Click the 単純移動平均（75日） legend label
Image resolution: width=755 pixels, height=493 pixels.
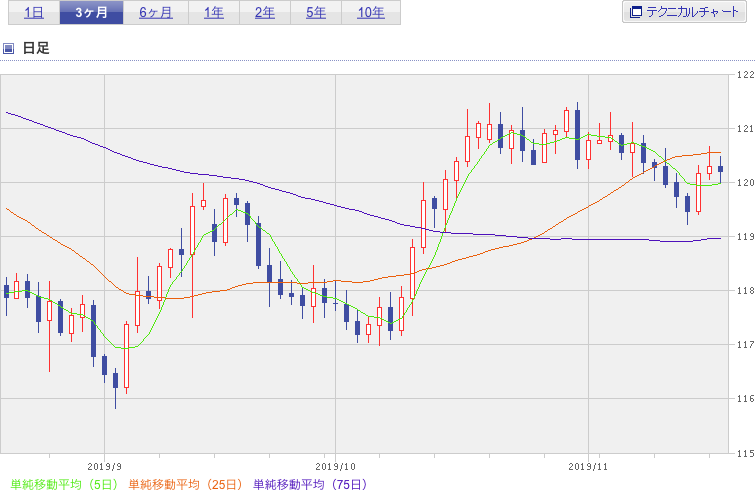(310, 484)
